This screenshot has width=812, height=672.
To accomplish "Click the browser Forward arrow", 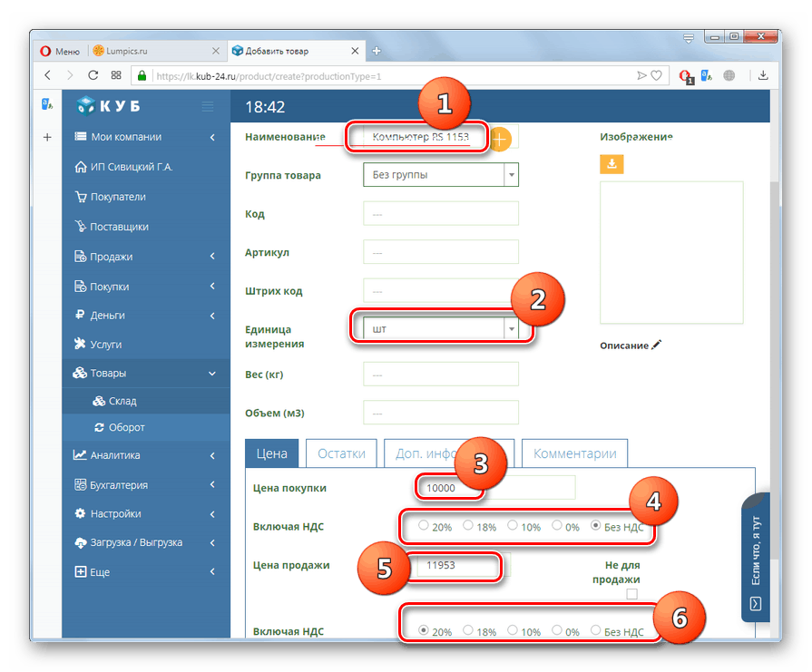I will click(70, 75).
